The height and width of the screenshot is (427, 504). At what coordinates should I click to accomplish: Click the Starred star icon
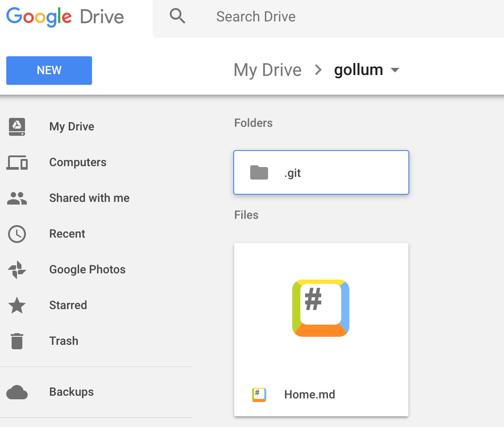coord(17,305)
